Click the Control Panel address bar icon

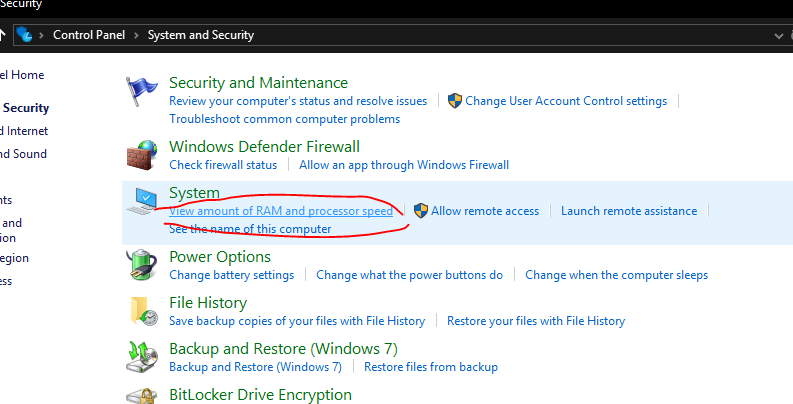24,34
